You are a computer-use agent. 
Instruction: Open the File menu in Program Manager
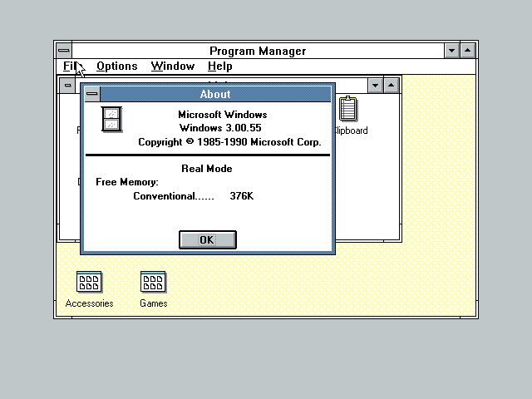71,66
